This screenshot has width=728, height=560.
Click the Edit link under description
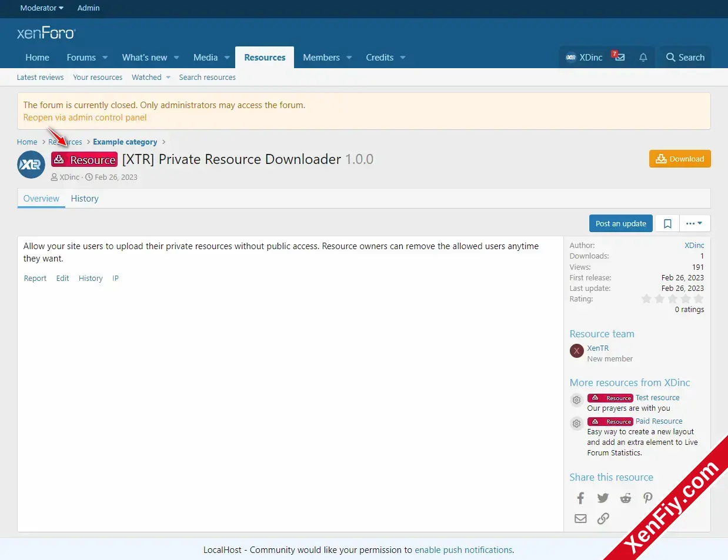click(63, 279)
